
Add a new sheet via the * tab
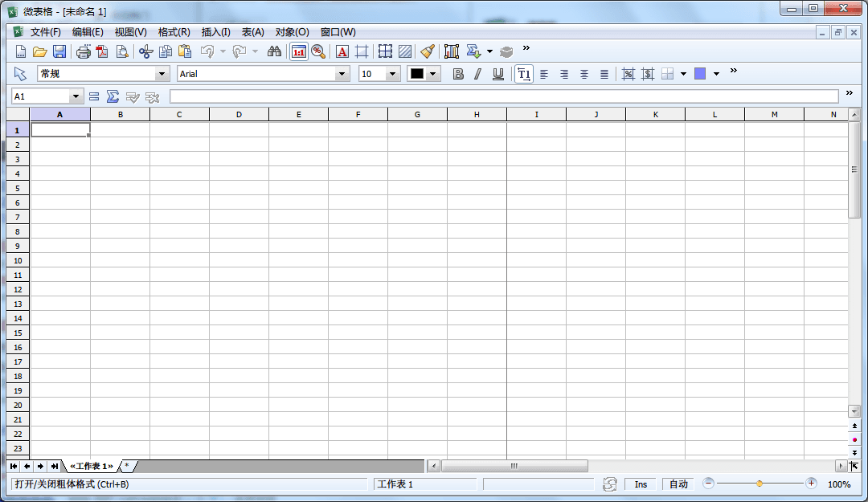point(127,466)
